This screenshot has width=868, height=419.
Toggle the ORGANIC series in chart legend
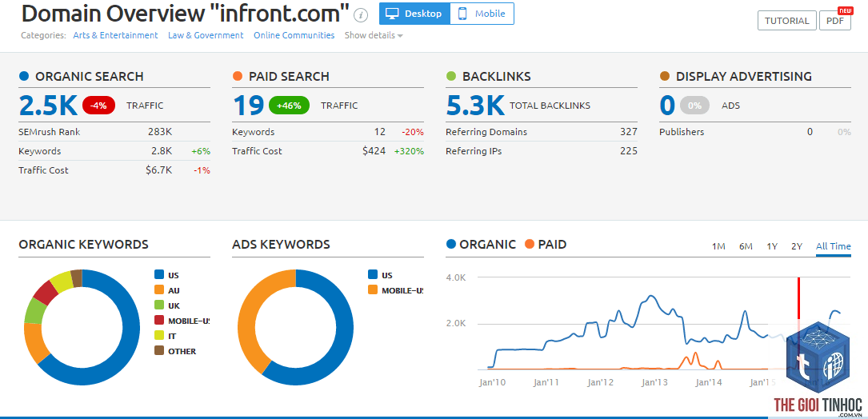point(481,244)
